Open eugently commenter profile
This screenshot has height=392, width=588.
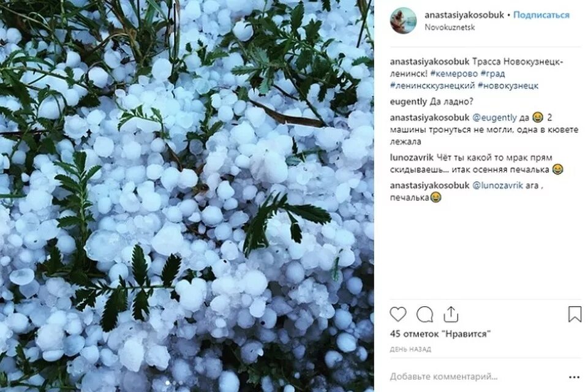(x=409, y=102)
